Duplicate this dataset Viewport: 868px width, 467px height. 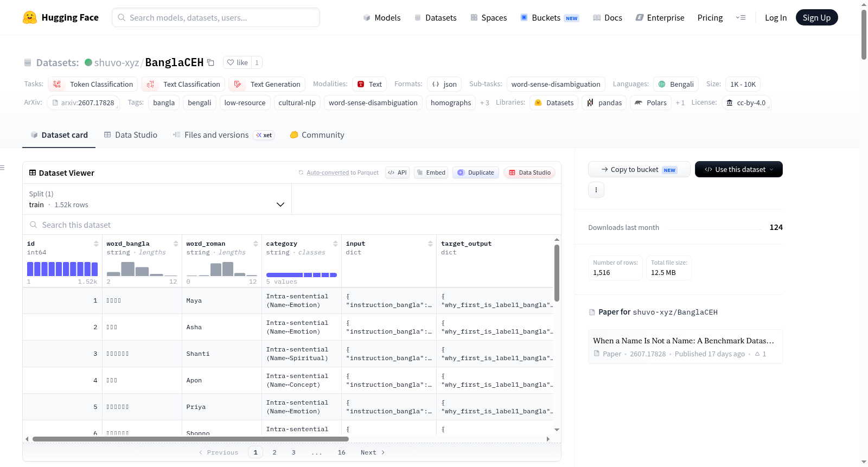pos(476,172)
